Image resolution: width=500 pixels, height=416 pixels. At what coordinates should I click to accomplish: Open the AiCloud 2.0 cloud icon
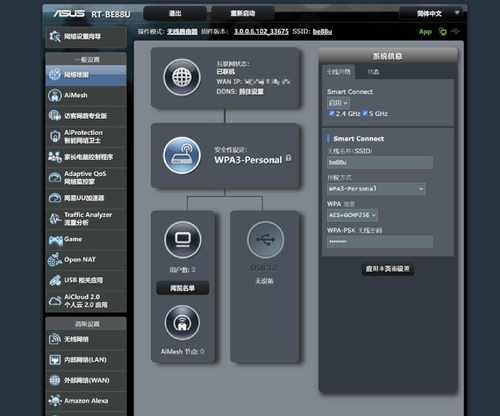[x=55, y=301]
